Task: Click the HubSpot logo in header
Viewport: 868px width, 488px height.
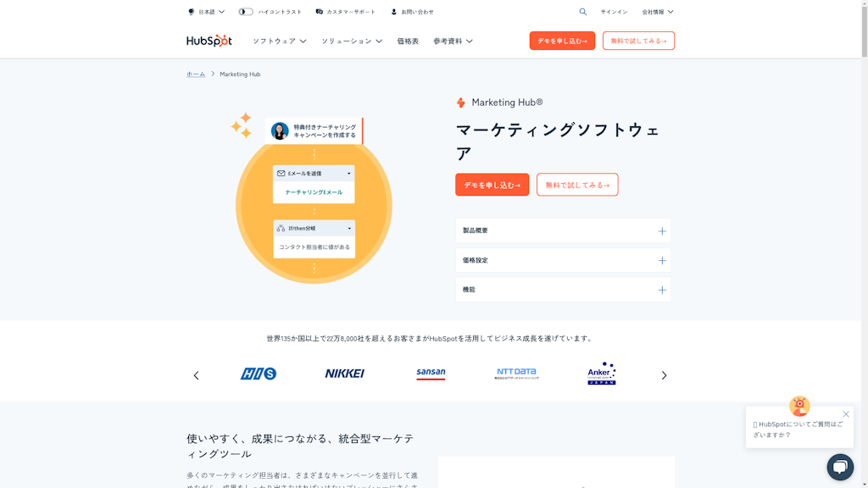Action: pyautogui.click(x=209, y=41)
